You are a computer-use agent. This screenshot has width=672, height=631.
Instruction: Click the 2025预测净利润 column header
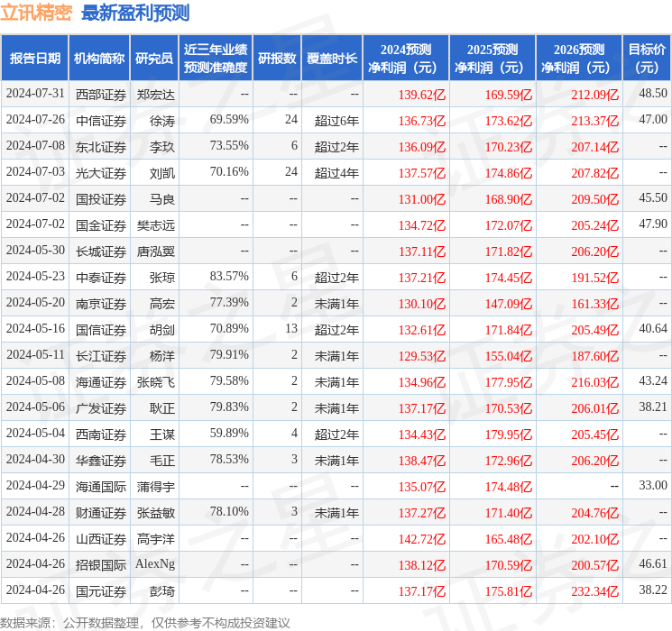[492, 58]
